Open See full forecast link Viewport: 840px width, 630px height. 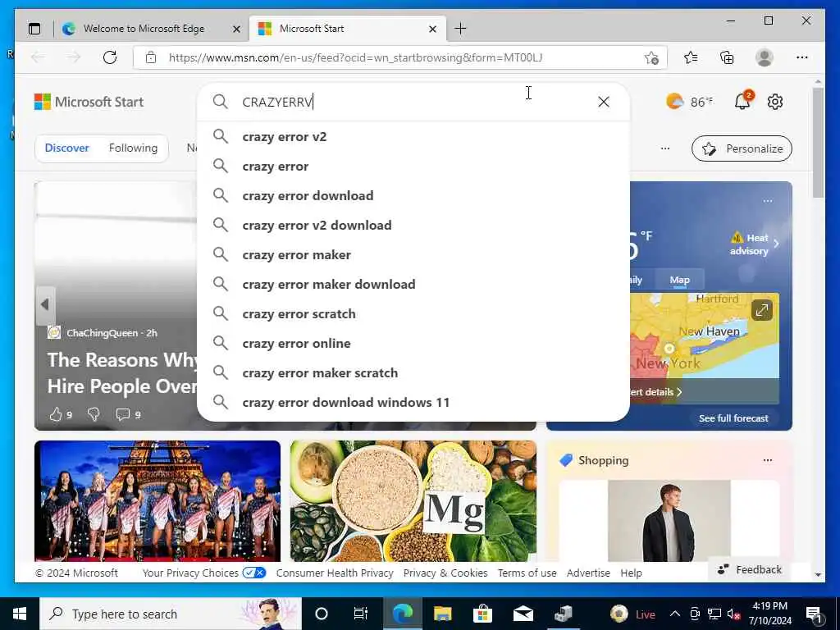[x=733, y=418]
